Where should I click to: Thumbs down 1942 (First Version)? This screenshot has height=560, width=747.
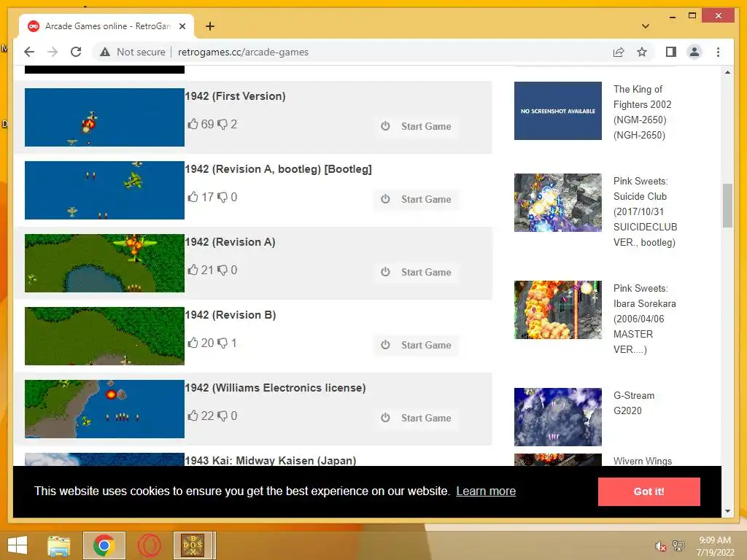[x=222, y=124]
